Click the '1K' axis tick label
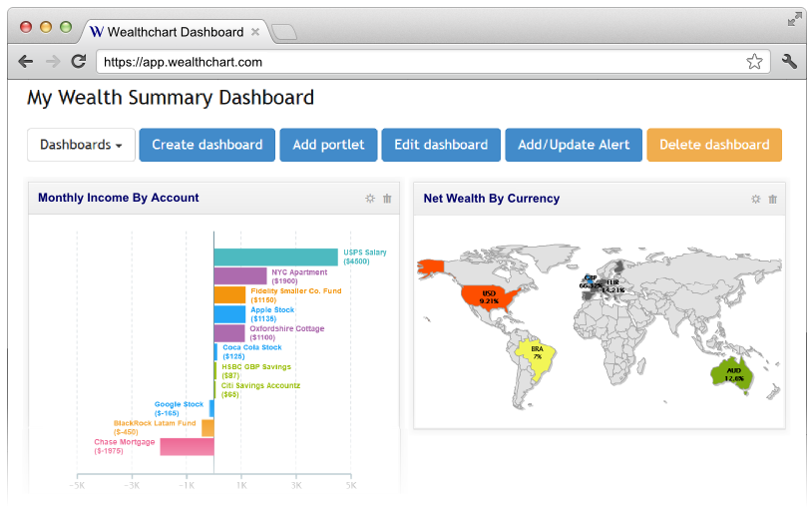812x514 pixels. click(241, 486)
